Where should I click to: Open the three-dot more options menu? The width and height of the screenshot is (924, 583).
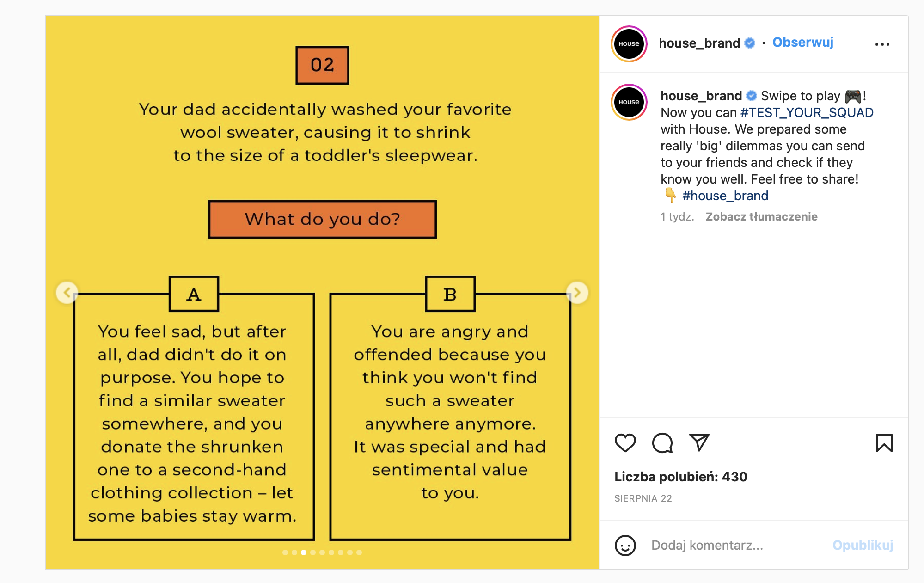(x=882, y=44)
